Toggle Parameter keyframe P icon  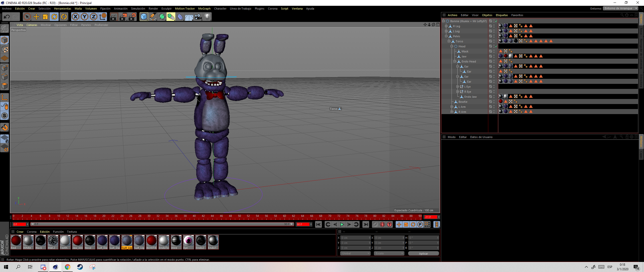(420, 224)
